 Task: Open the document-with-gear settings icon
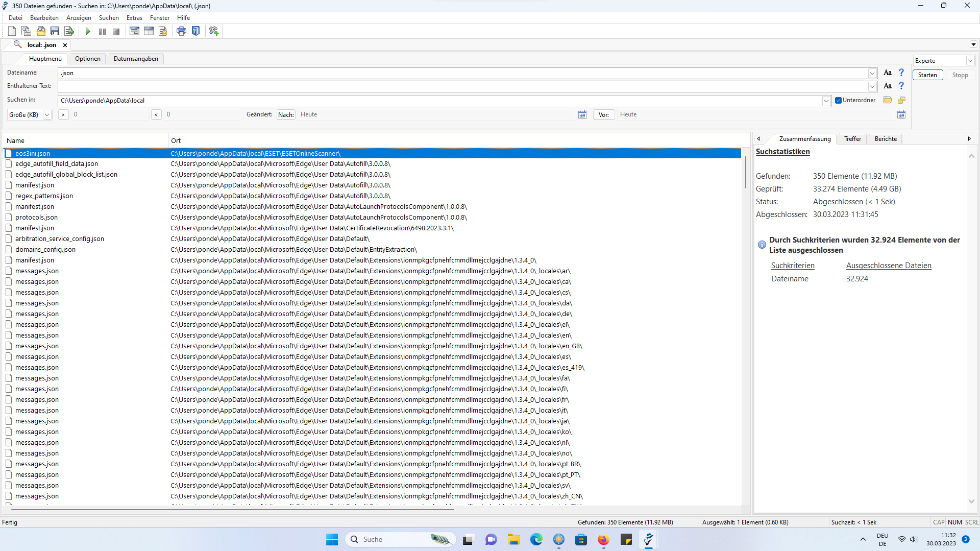(163, 31)
